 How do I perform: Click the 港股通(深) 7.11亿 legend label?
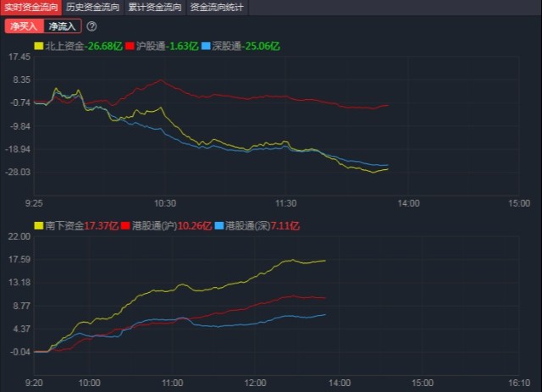tap(263, 226)
